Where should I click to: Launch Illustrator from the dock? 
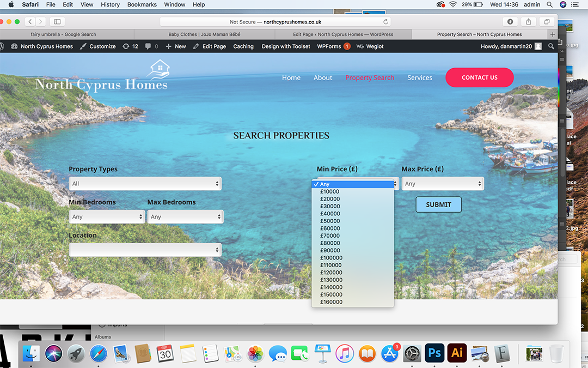tap(457, 353)
